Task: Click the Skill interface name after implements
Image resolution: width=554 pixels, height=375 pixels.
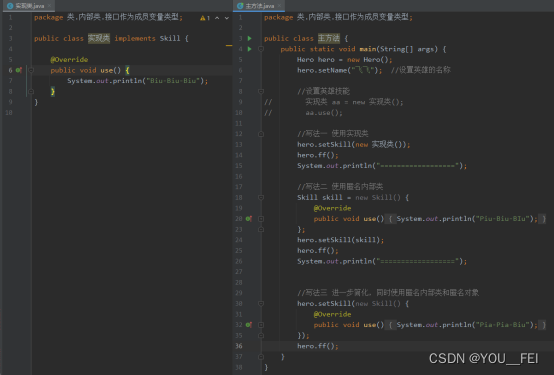Action: point(170,38)
